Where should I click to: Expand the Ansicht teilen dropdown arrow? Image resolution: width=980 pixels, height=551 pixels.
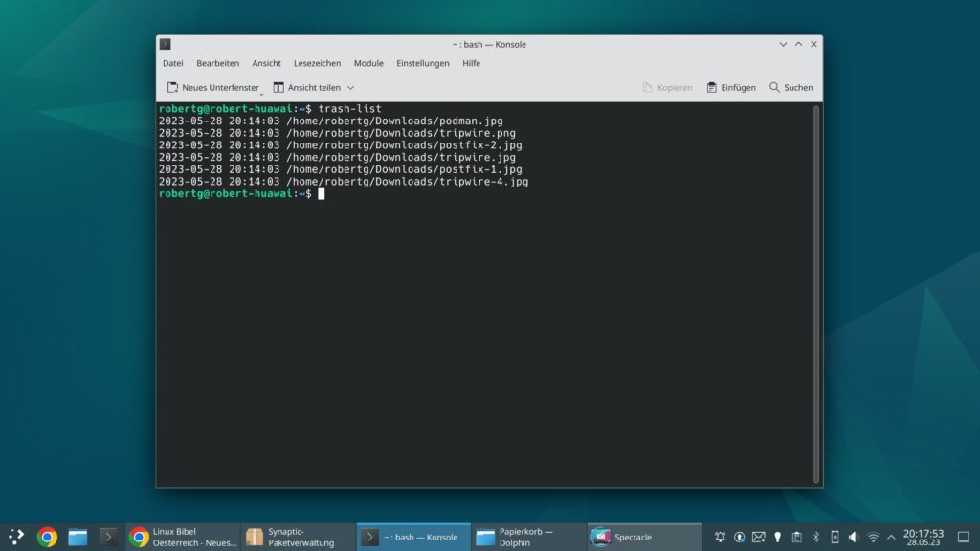click(350, 87)
